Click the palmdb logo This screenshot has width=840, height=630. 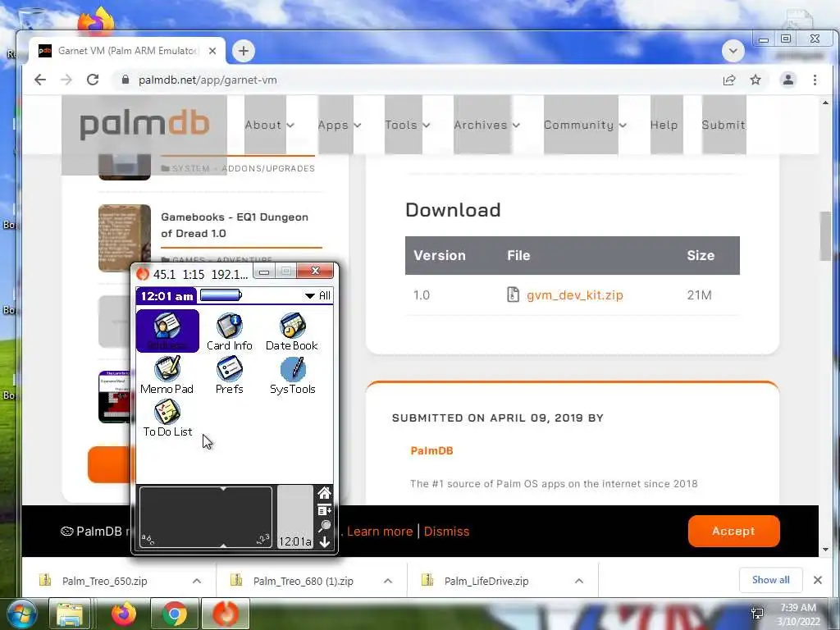click(x=144, y=125)
